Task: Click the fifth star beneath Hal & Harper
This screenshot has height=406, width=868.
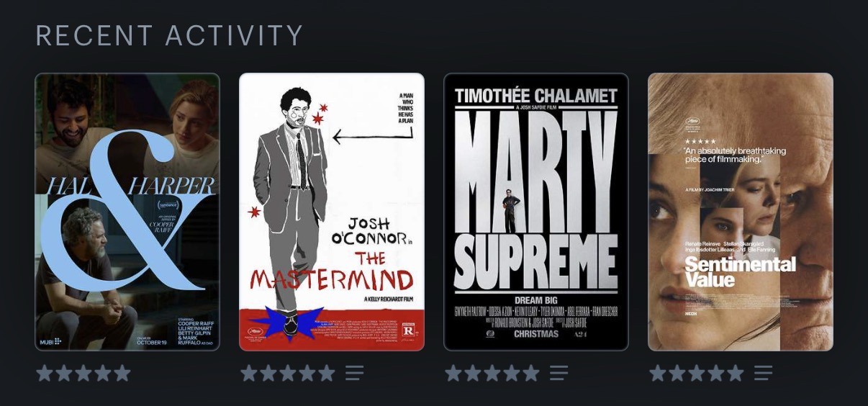Action: pyautogui.click(x=122, y=373)
